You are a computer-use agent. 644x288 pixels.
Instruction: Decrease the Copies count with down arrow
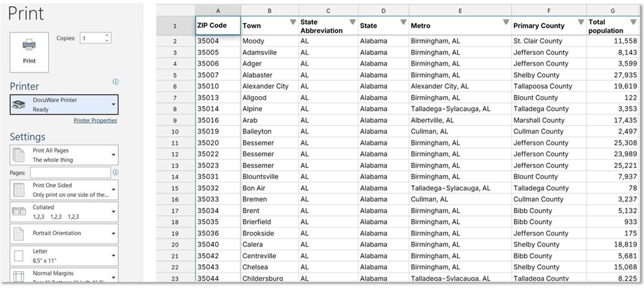(x=107, y=41)
